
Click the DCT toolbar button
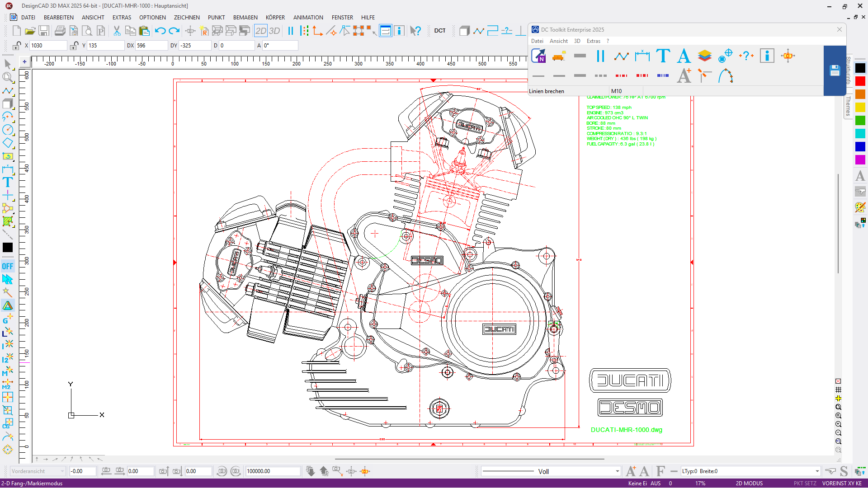coord(439,31)
